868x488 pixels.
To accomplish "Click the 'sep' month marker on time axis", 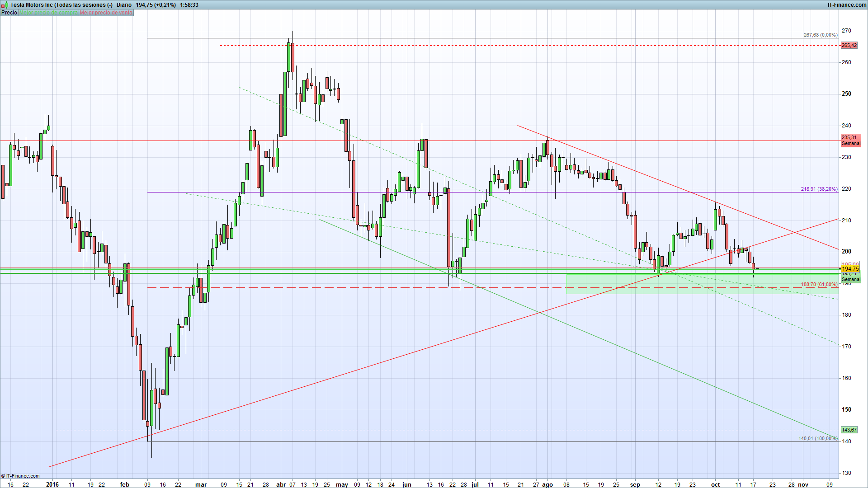I will point(635,484).
